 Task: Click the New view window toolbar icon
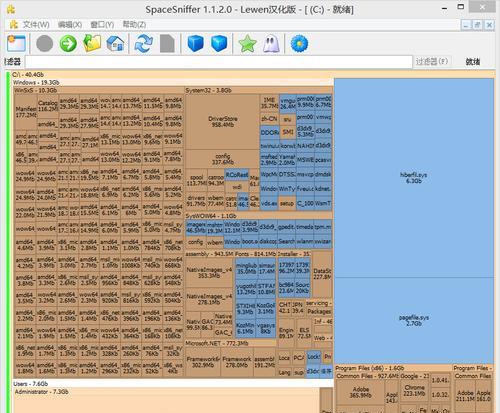tap(16, 44)
